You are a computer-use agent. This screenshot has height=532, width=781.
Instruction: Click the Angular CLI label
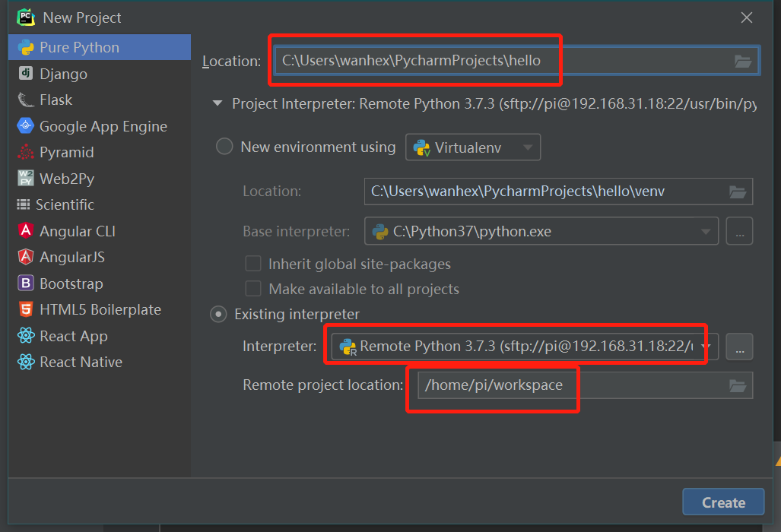pos(78,231)
